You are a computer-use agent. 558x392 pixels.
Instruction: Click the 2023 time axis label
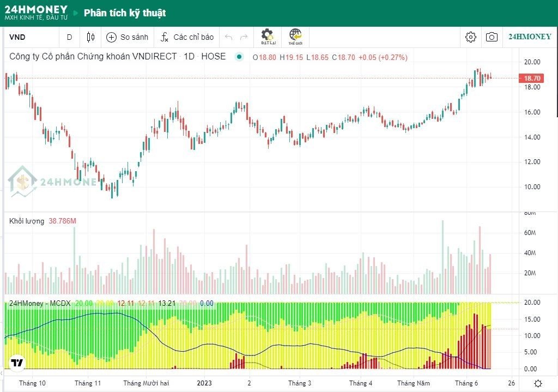click(x=204, y=383)
